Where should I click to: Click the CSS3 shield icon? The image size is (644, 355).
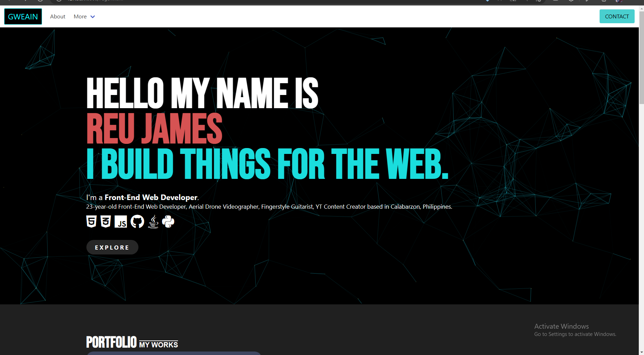point(105,222)
